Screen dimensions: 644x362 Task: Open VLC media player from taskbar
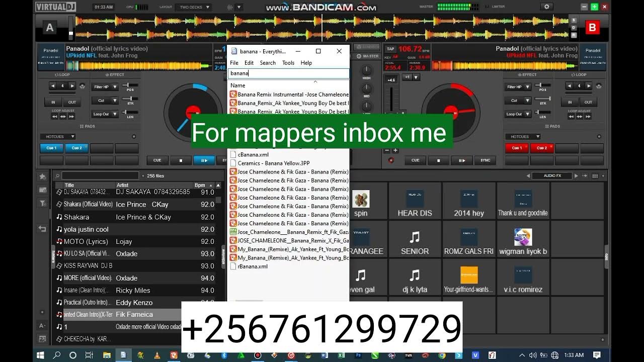(x=157, y=355)
